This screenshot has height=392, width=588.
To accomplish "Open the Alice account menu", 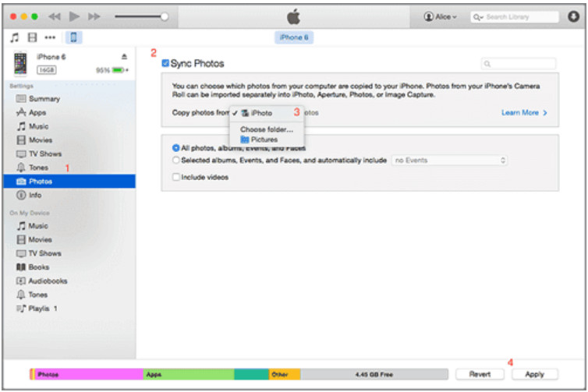I will click(x=441, y=17).
